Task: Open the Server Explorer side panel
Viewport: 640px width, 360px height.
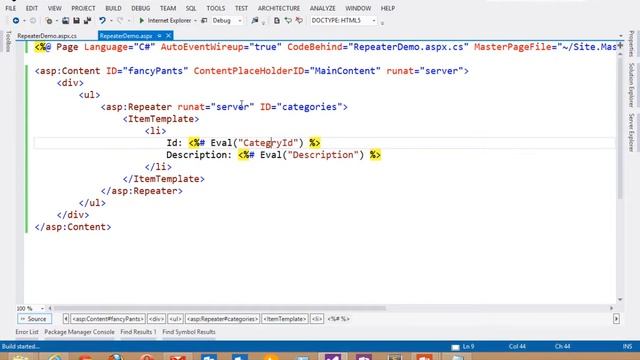Action: tap(631, 133)
